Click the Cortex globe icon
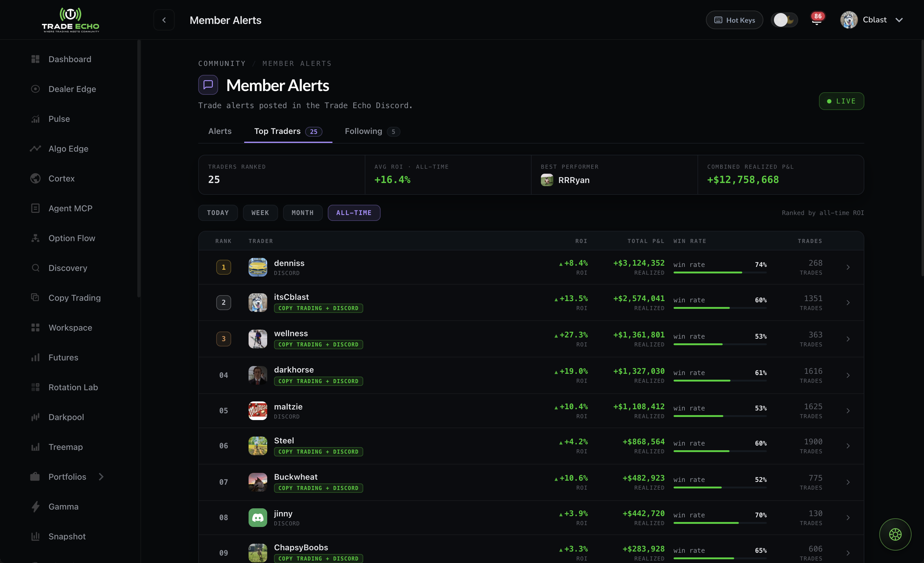Image resolution: width=924 pixels, height=563 pixels. click(35, 179)
